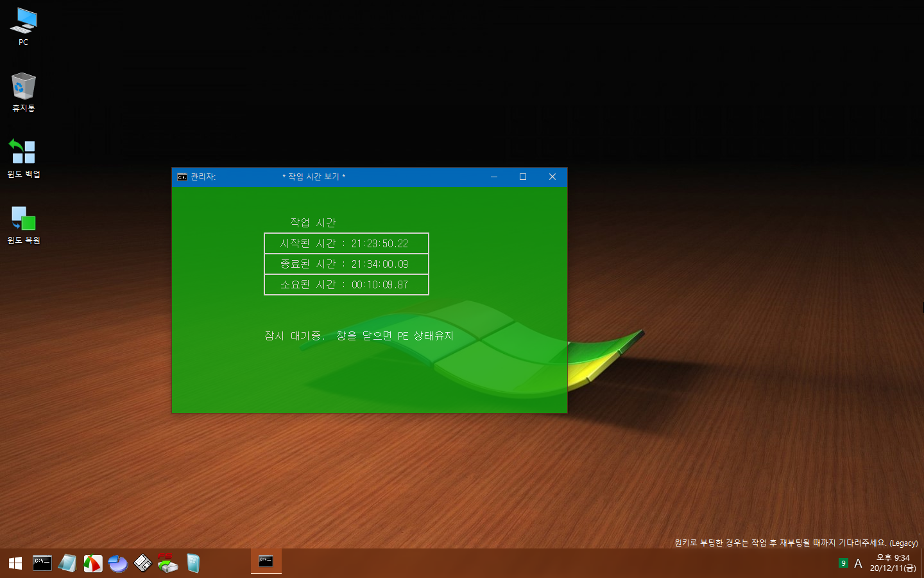Launch the 윈도 복원 desktop shortcut

pos(24,225)
